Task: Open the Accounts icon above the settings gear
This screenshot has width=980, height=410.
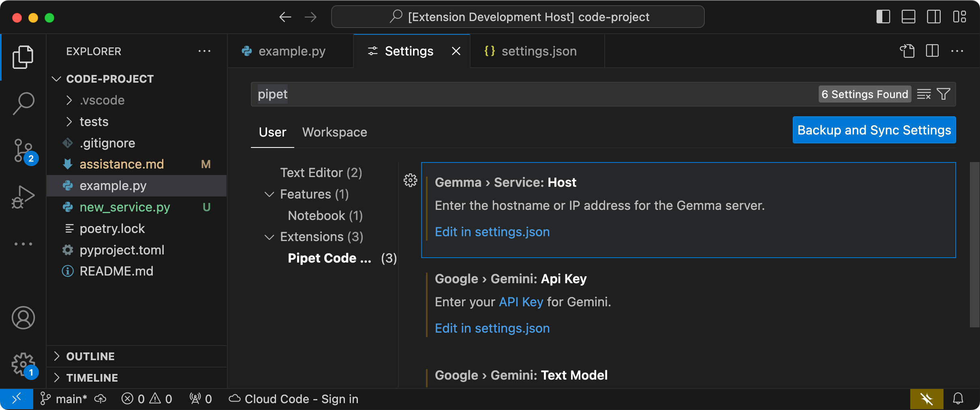Action: click(x=23, y=318)
